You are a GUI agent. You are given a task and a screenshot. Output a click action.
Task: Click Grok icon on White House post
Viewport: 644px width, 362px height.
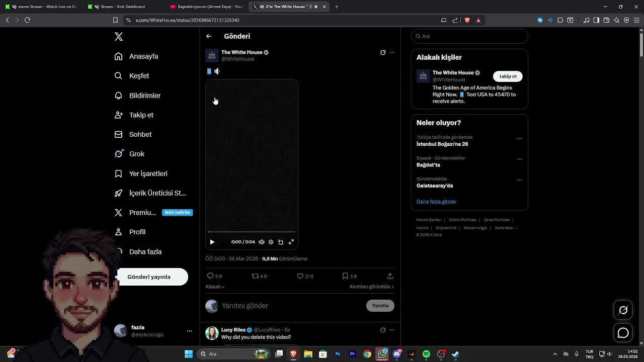383,52
